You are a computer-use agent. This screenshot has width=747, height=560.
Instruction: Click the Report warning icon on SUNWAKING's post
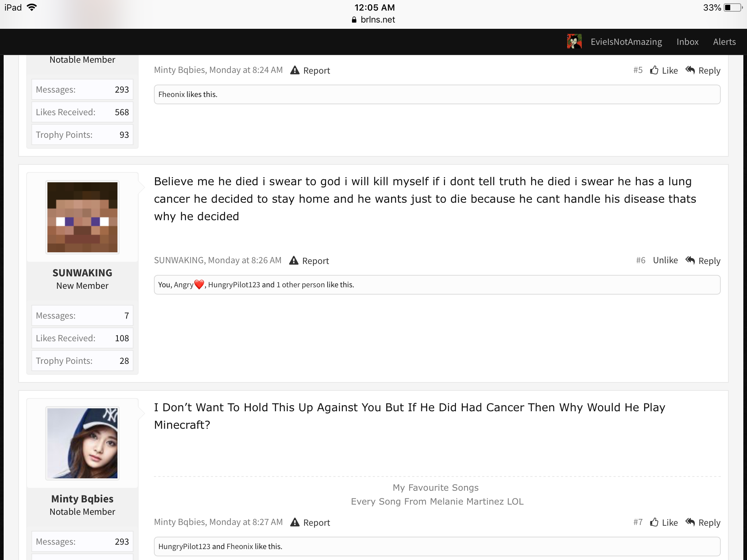[294, 260]
